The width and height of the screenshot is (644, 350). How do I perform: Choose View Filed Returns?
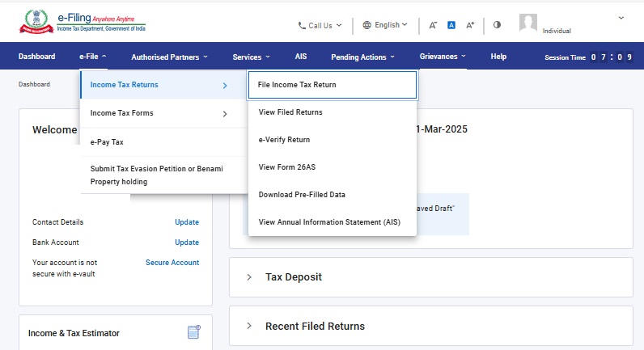(x=333, y=112)
